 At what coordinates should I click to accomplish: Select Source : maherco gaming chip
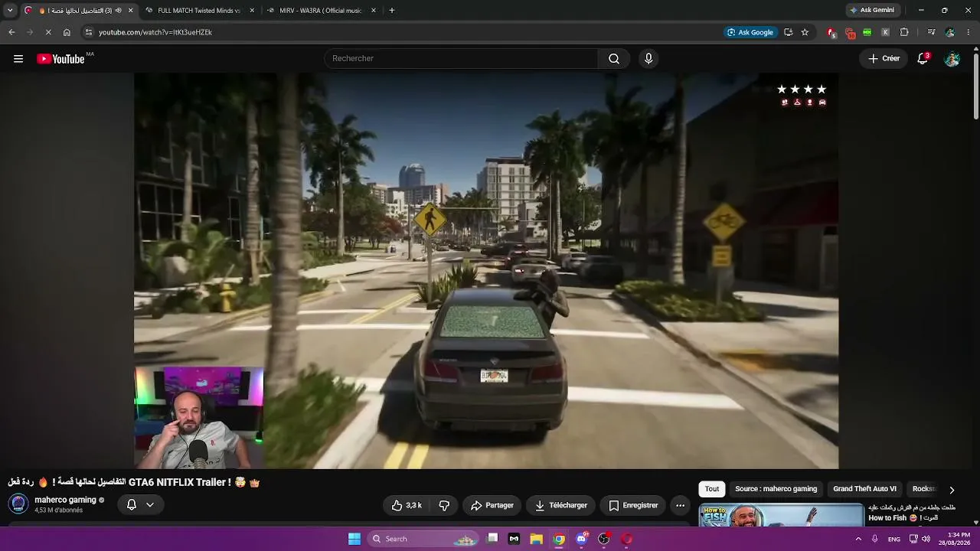tap(776, 489)
